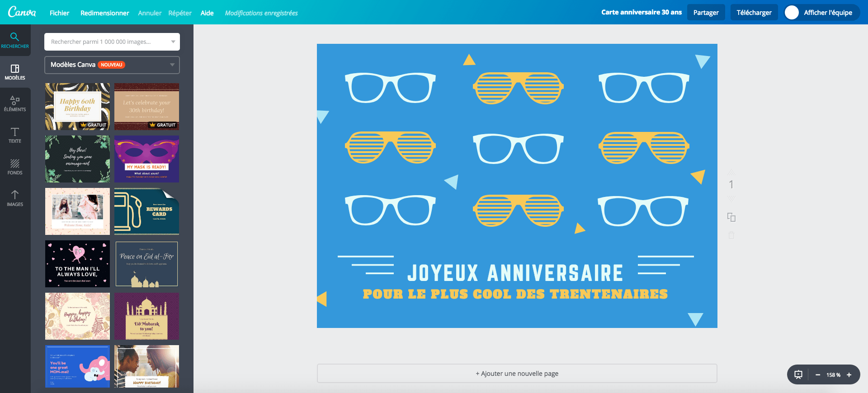Viewport: 868px width, 393px height.
Task: Select the To The Man I'll Always Love template
Action: tap(77, 264)
